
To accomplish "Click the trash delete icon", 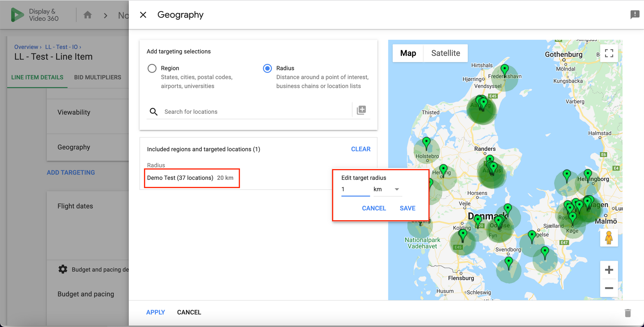I will tap(628, 313).
